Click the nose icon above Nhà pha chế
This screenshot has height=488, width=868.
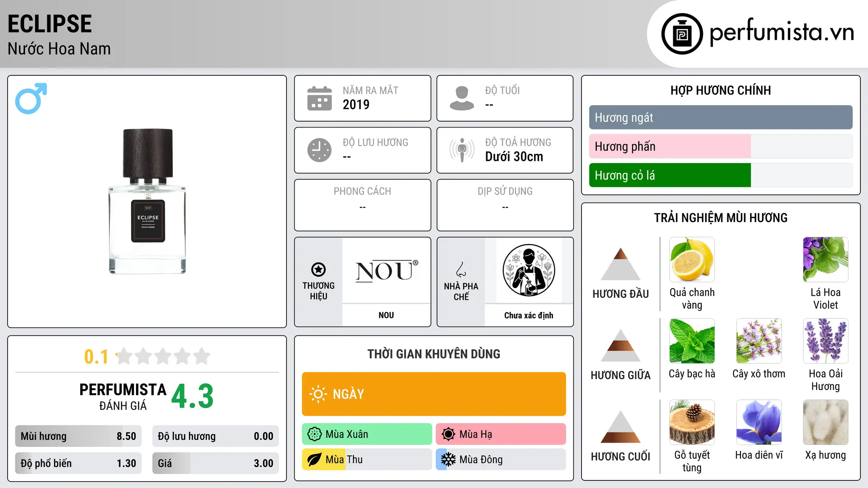pos(461,269)
